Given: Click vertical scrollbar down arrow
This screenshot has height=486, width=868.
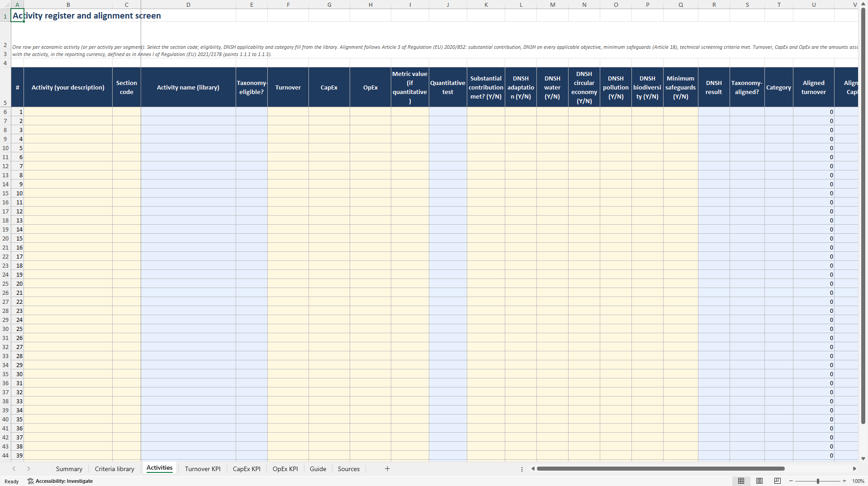Looking at the screenshot, I should [x=863, y=458].
